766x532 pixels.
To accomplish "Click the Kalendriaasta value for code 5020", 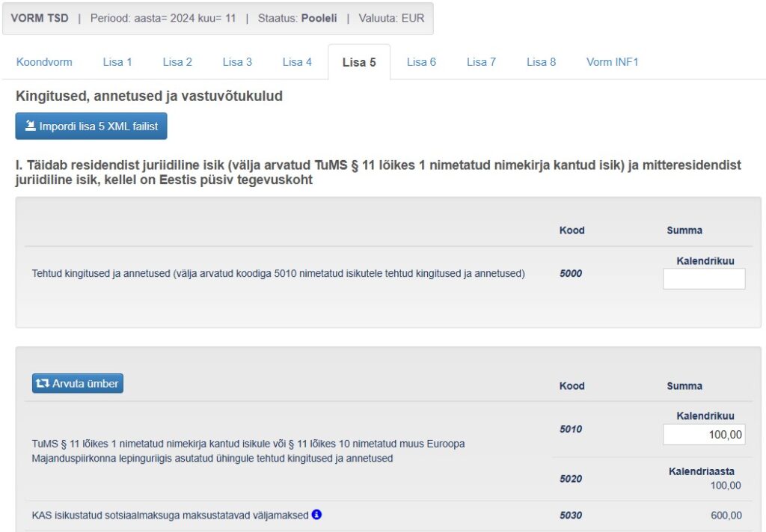I will point(725,486).
